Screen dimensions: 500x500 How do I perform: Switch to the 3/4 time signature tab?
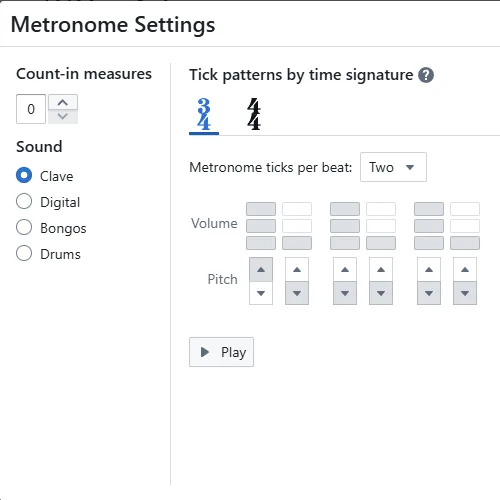204,115
